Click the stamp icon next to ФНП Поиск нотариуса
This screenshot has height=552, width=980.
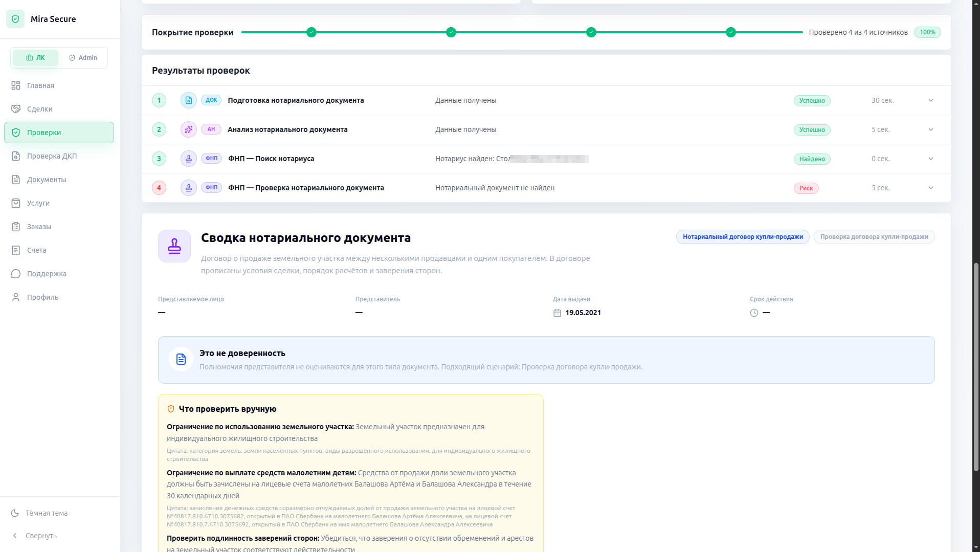pos(189,159)
